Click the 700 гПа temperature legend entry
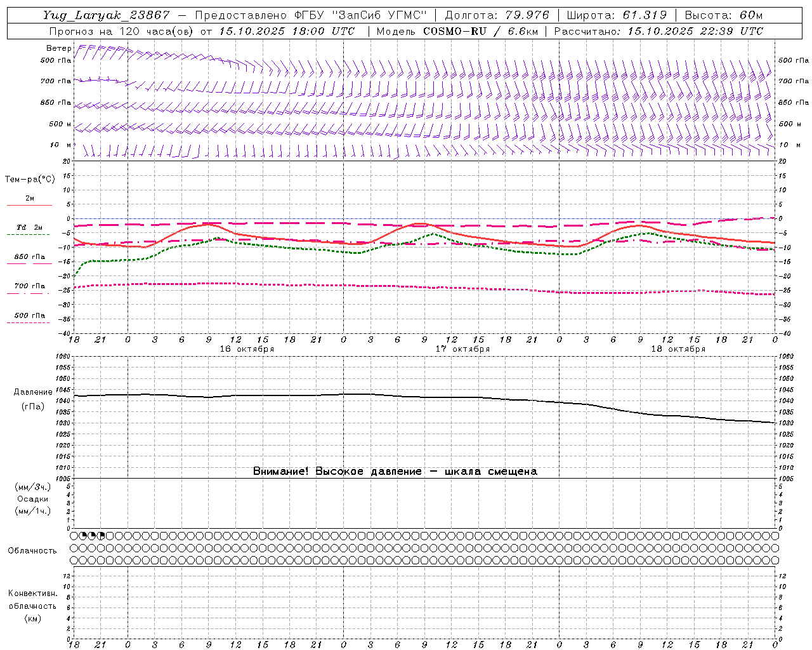 30,286
